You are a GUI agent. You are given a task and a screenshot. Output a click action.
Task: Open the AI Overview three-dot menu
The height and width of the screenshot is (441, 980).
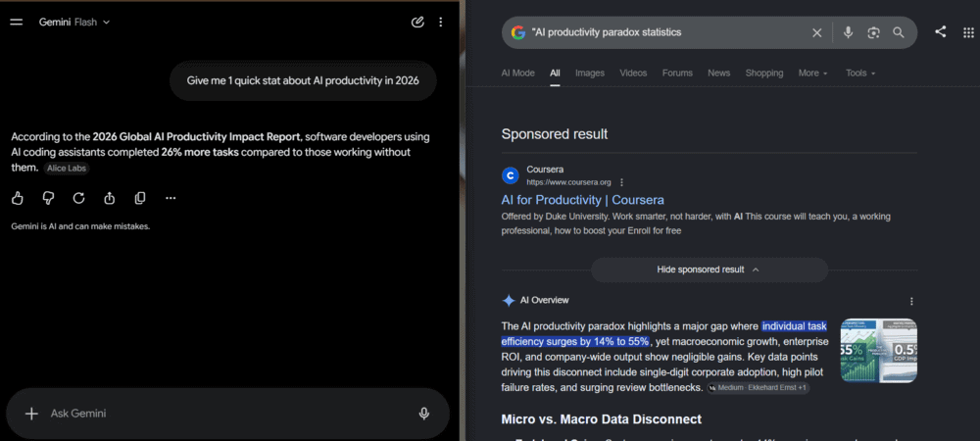(911, 301)
